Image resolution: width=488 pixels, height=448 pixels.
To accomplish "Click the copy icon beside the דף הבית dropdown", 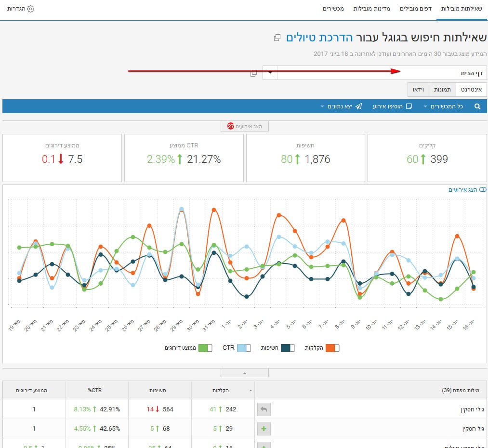I will [x=254, y=73].
